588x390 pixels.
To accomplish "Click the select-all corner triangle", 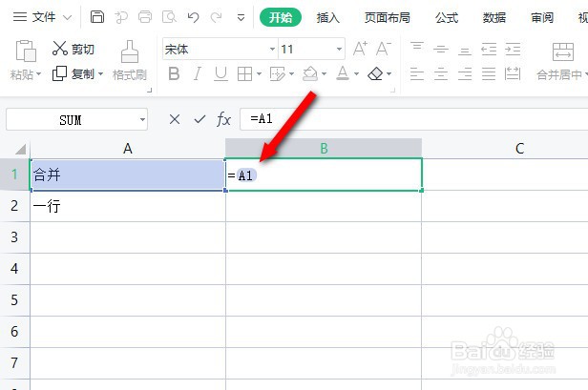I will 20,149.
